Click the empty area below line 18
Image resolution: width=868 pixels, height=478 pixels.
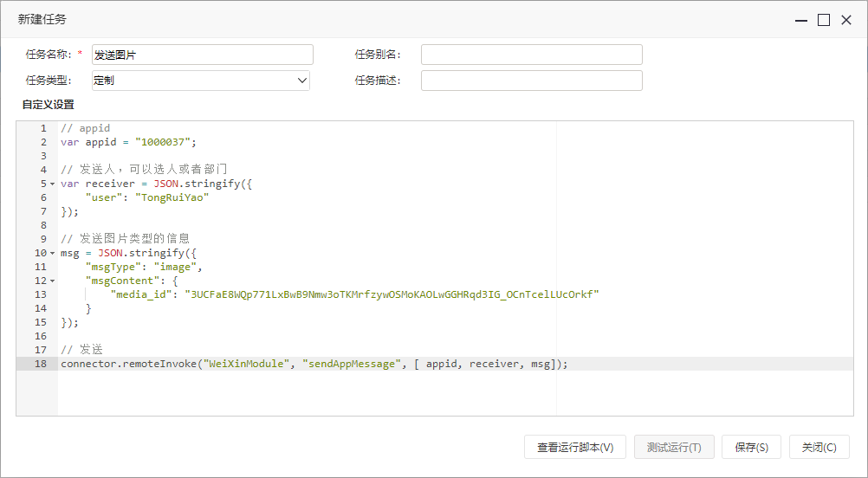tap(455, 393)
